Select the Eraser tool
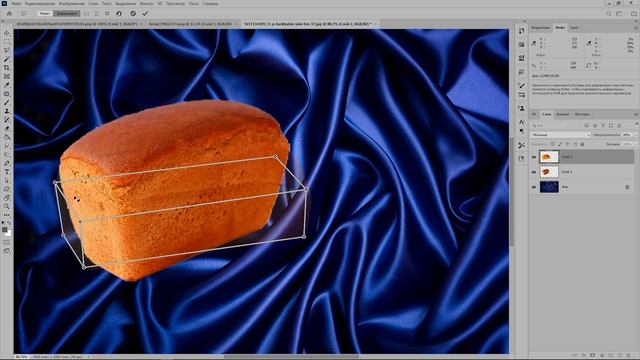 (7, 129)
